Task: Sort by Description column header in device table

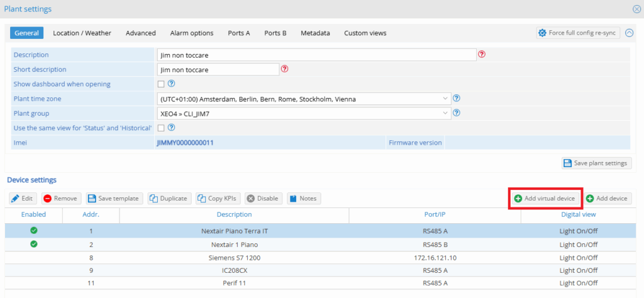Action: click(x=234, y=214)
